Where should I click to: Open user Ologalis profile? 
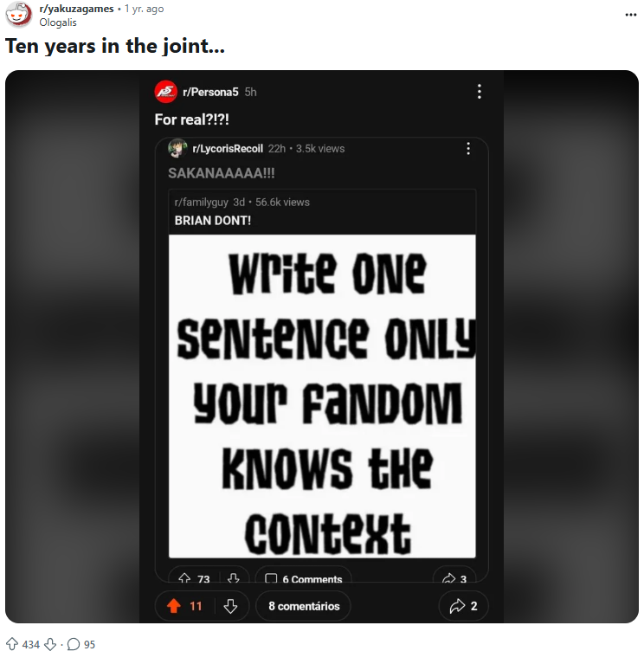58,23
